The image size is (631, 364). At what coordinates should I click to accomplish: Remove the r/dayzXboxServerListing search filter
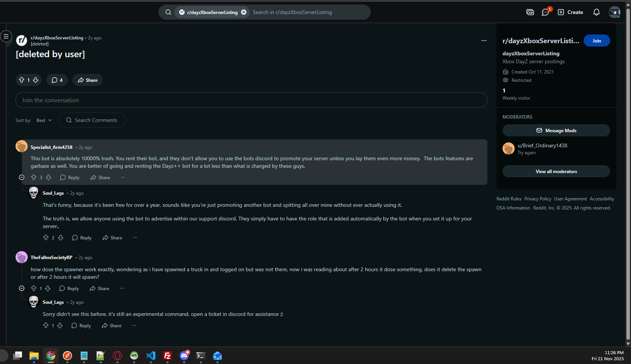pos(244,12)
